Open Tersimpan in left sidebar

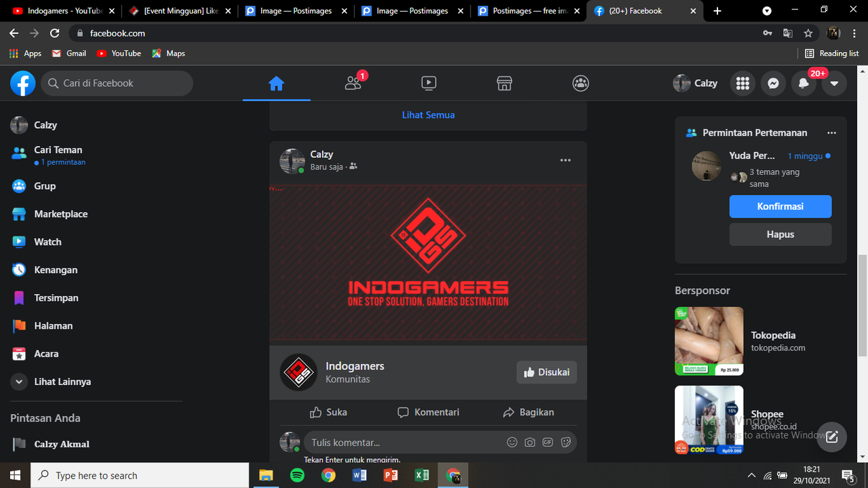pyautogui.click(x=95, y=298)
